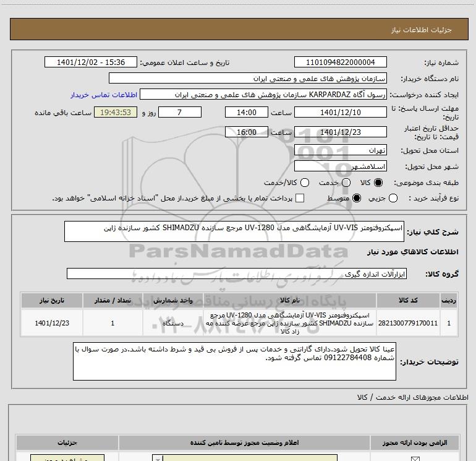Viewport: 476px width, 461px height.
Task: Select the کالا/خدمت radio button
Action: click(x=305, y=183)
